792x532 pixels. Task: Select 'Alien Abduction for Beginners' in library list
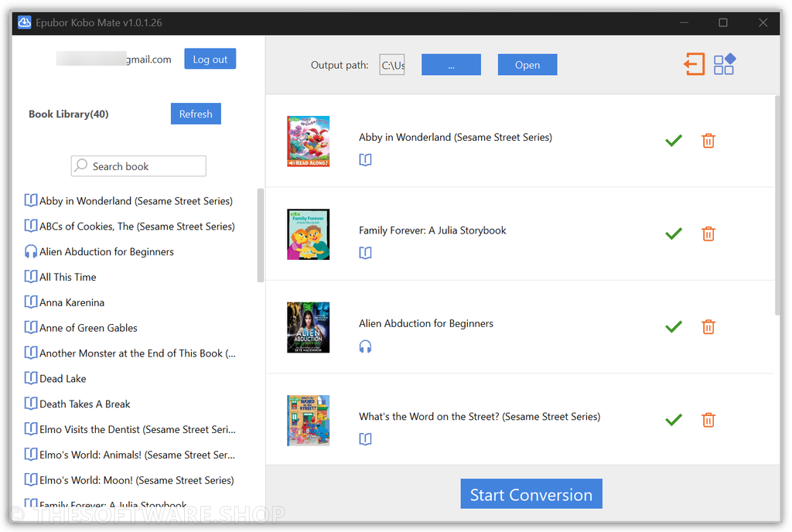tap(107, 251)
